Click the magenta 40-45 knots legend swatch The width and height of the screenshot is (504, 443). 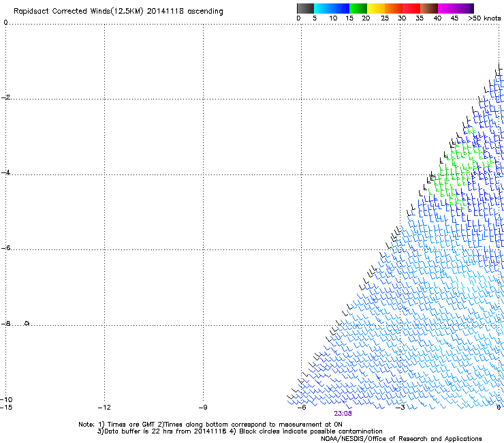(x=447, y=8)
